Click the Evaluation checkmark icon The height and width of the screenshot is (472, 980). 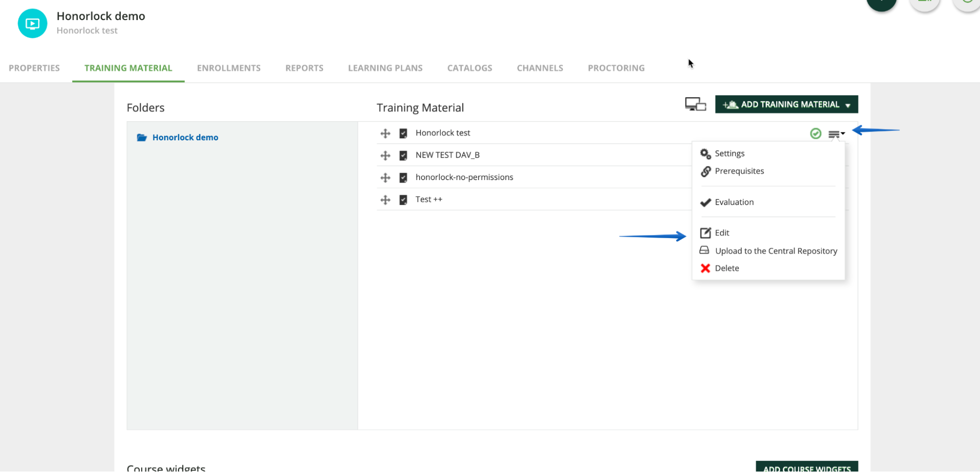(x=705, y=203)
